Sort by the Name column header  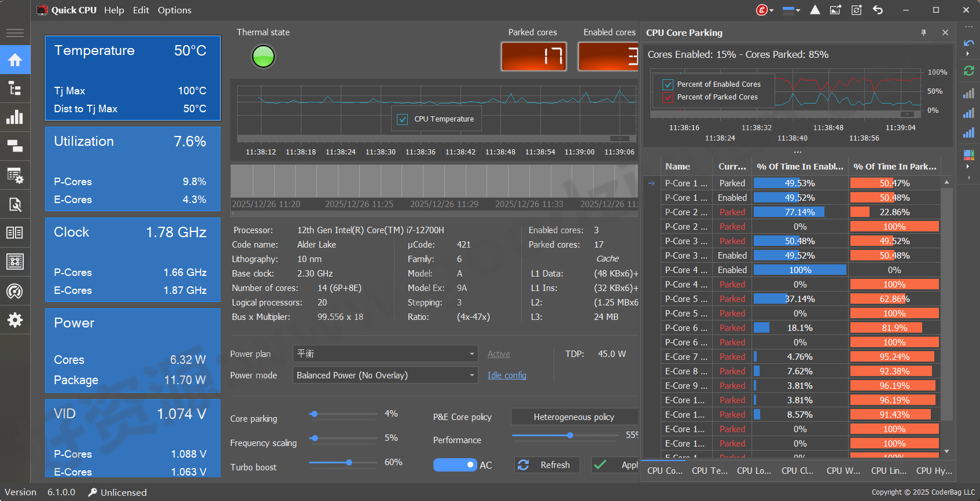[x=687, y=167]
